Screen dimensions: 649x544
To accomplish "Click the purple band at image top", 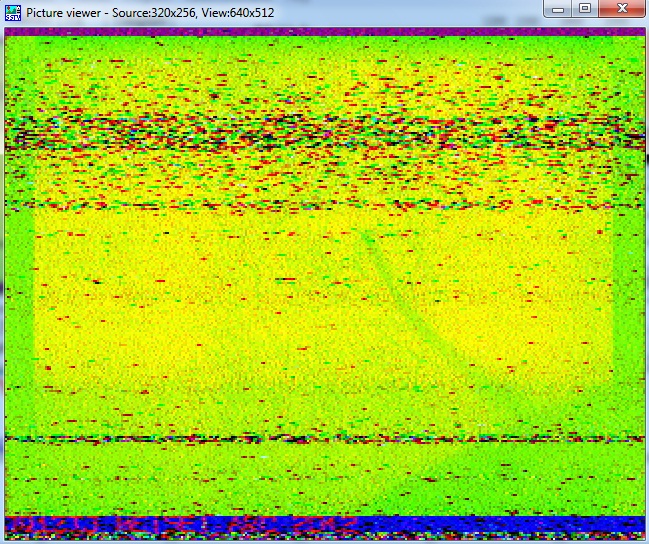I will [324, 32].
